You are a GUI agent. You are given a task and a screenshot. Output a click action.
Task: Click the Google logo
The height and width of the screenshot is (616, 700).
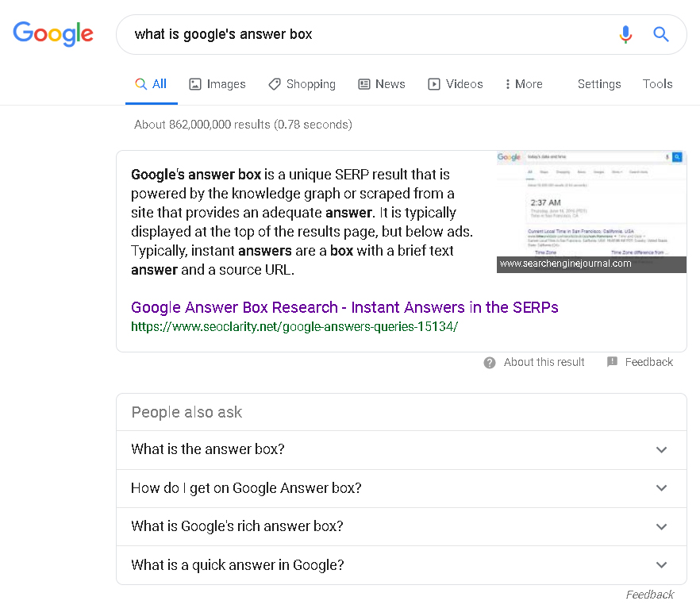click(x=53, y=33)
